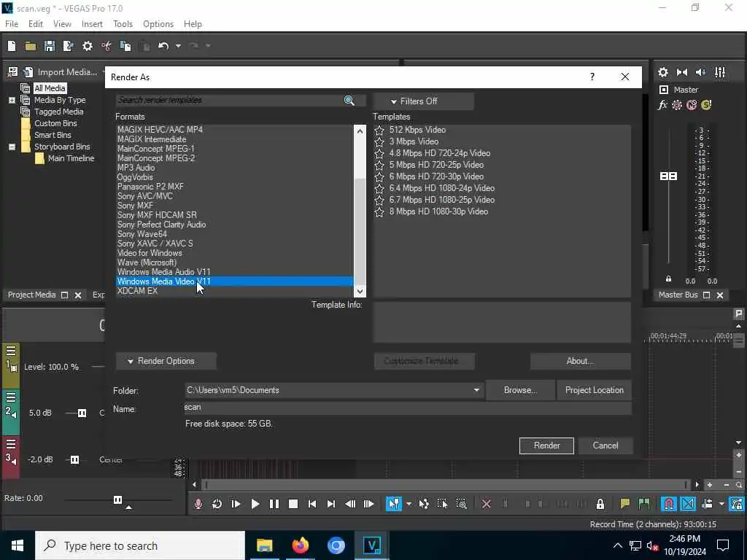Select the Envelope Edit tool icon
This screenshot has height=560, width=747.
[x=424, y=504]
